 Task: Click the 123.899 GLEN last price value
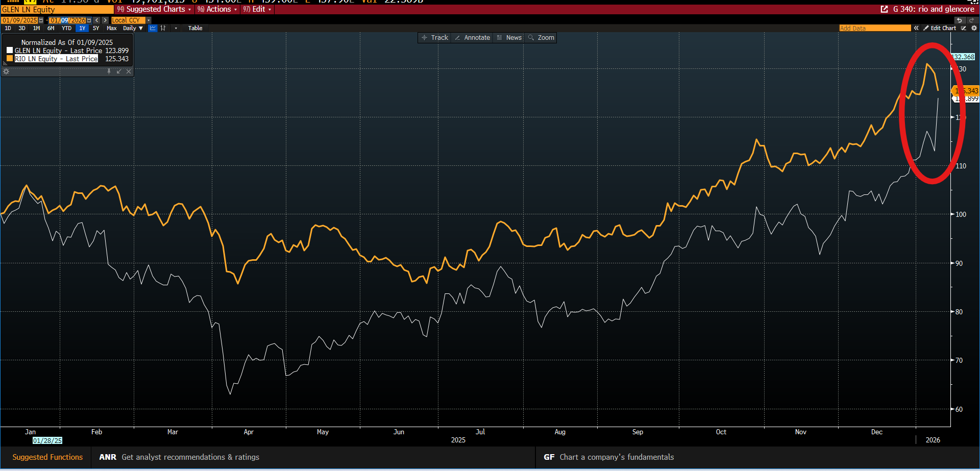point(117,51)
